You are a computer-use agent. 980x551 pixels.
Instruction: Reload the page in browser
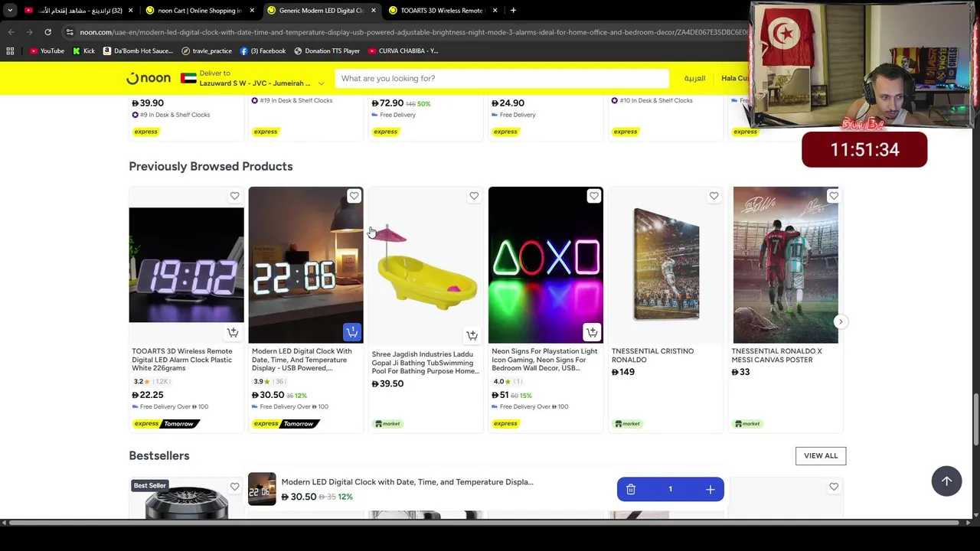coord(47,32)
